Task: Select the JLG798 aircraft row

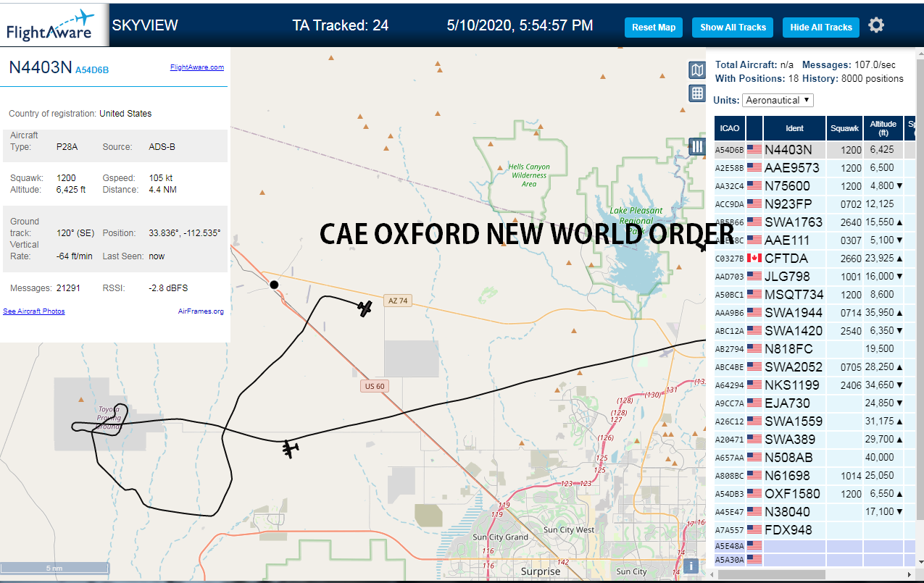Action: tap(814, 277)
